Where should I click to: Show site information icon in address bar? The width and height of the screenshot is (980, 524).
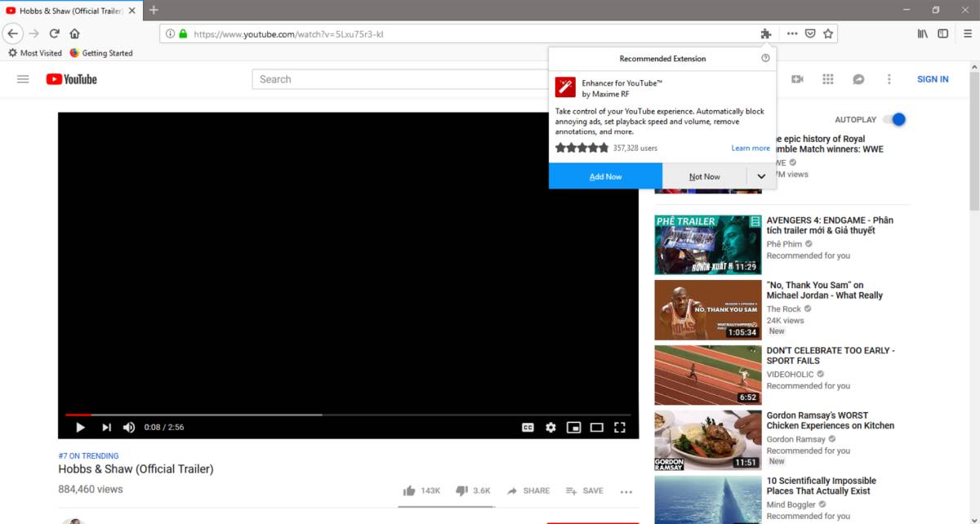170,34
